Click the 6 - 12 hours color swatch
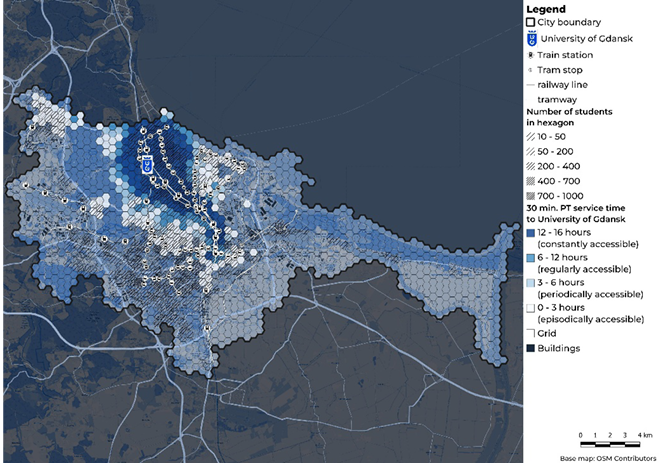Image resolution: width=661 pixels, height=463 pixels. 531,258
